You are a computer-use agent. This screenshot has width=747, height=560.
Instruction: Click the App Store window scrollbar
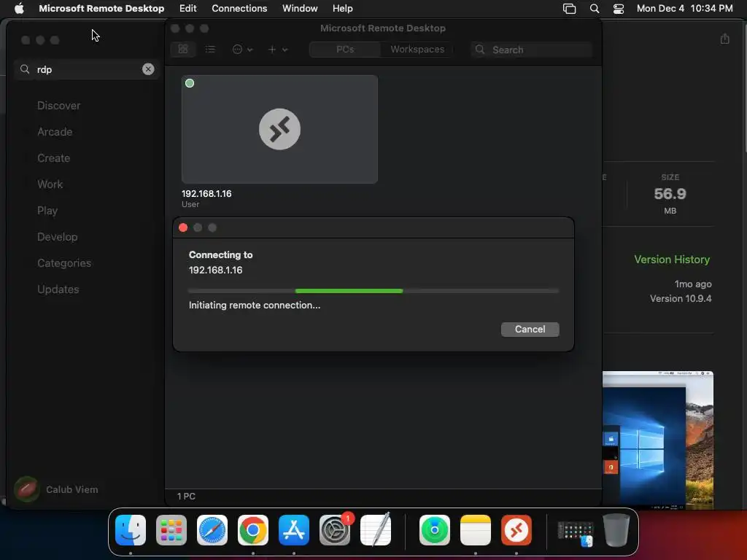click(745, 88)
